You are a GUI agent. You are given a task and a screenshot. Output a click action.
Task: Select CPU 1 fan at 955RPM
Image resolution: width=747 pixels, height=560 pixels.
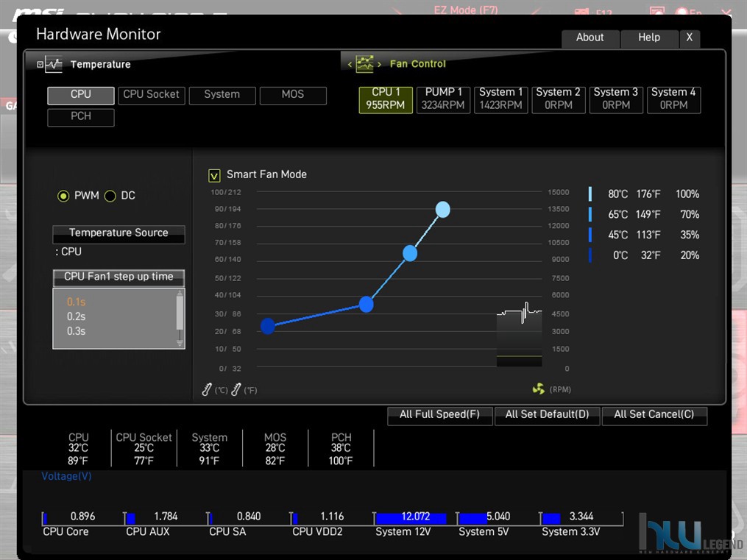[386, 99]
